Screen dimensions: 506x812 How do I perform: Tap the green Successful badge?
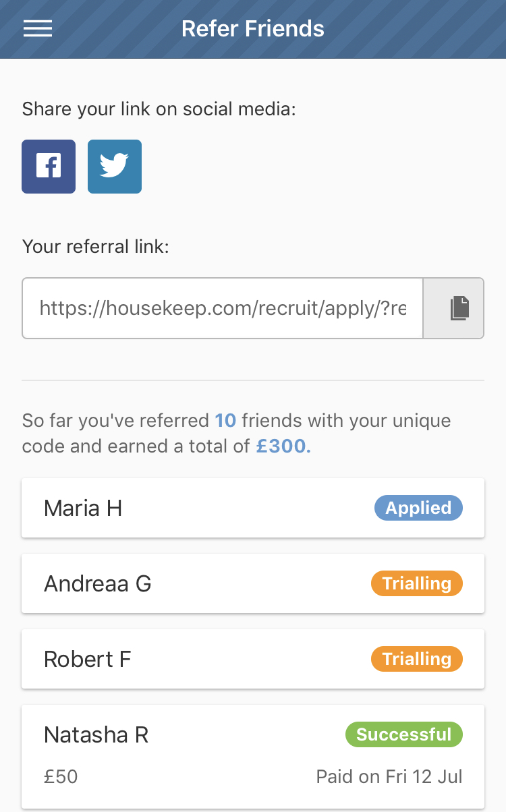click(x=404, y=734)
